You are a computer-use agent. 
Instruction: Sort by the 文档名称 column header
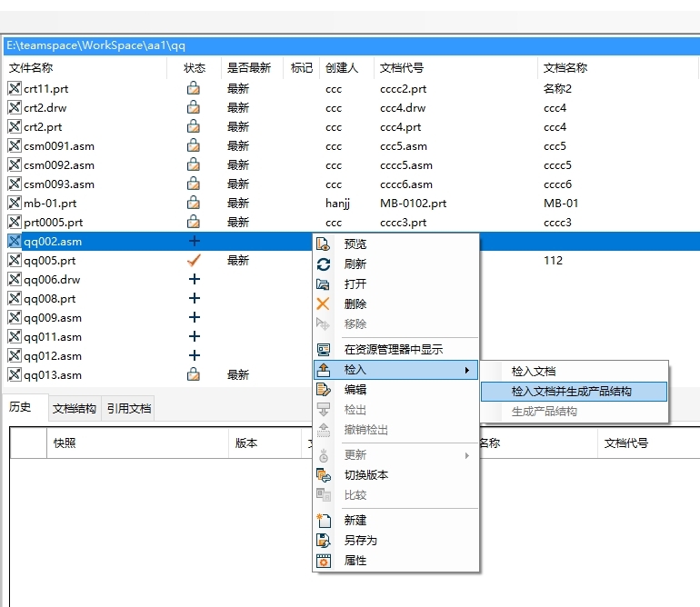click(x=618, y=68)
